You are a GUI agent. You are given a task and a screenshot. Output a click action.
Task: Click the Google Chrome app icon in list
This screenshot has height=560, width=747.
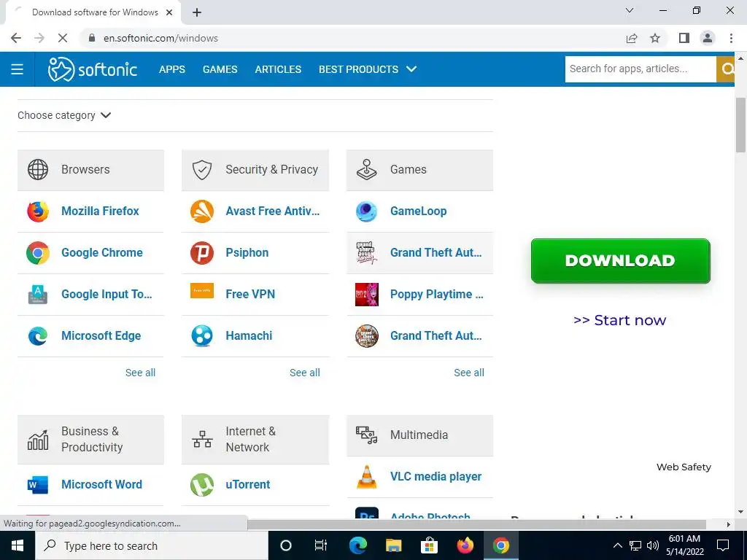coord(38,253)
